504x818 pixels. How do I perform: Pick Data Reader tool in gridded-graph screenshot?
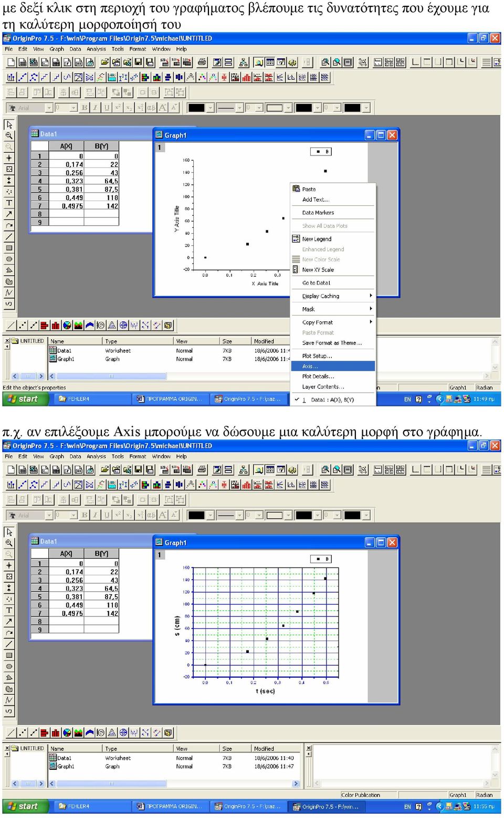(9, 576)
